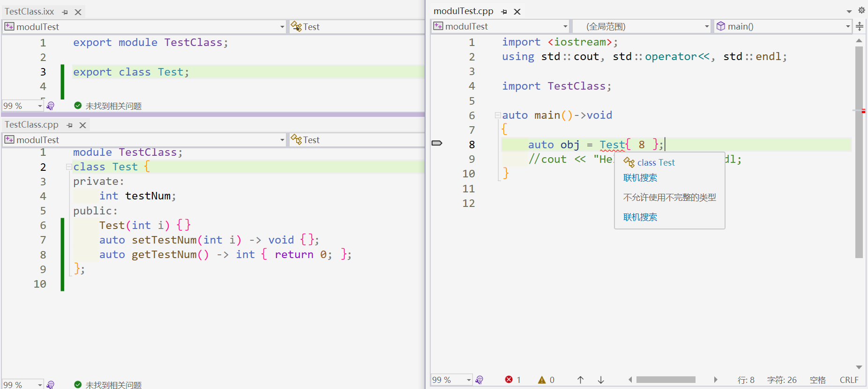The height and width of the screenshot is (389, 868).
Task: Pin the TestClass.cpp tab
Action: pos(70,125)
